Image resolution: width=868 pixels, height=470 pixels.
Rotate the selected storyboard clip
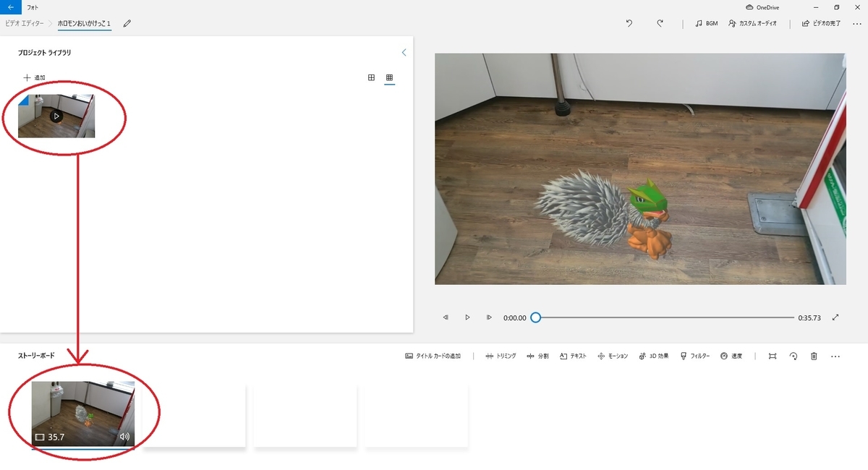coord(793,356)
